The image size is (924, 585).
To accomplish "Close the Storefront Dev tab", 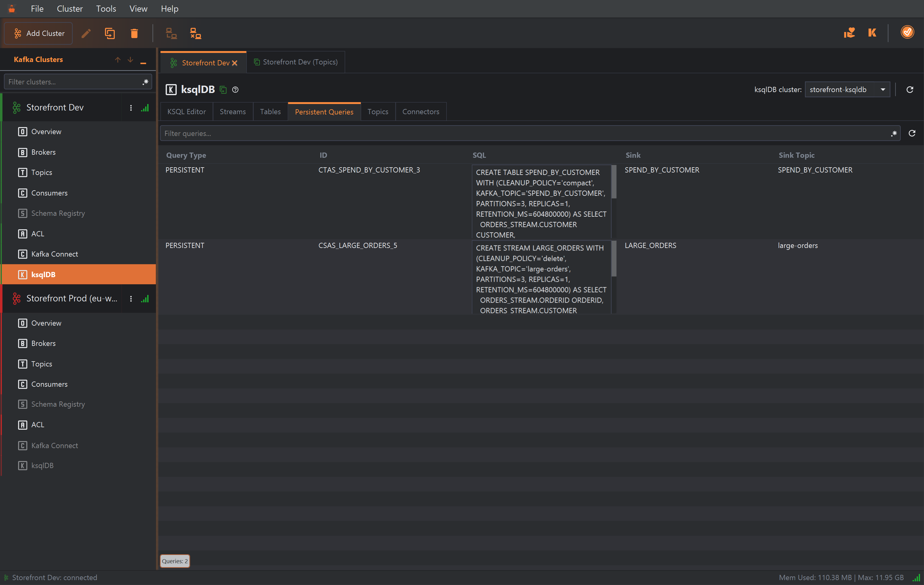I will coord(234,63).
